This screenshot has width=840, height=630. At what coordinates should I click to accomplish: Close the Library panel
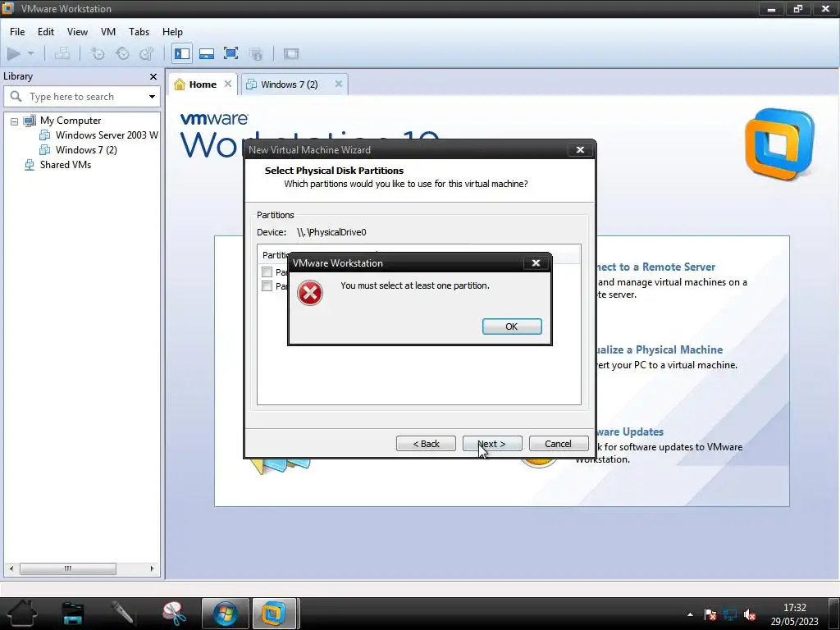153,76
